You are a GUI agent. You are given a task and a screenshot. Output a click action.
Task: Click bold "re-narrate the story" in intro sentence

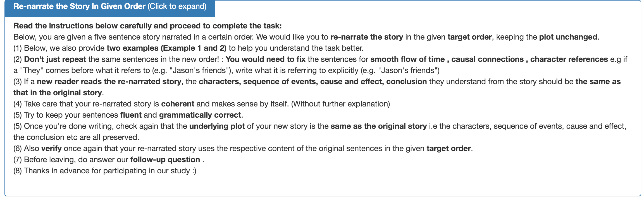(x=367, y=37)
